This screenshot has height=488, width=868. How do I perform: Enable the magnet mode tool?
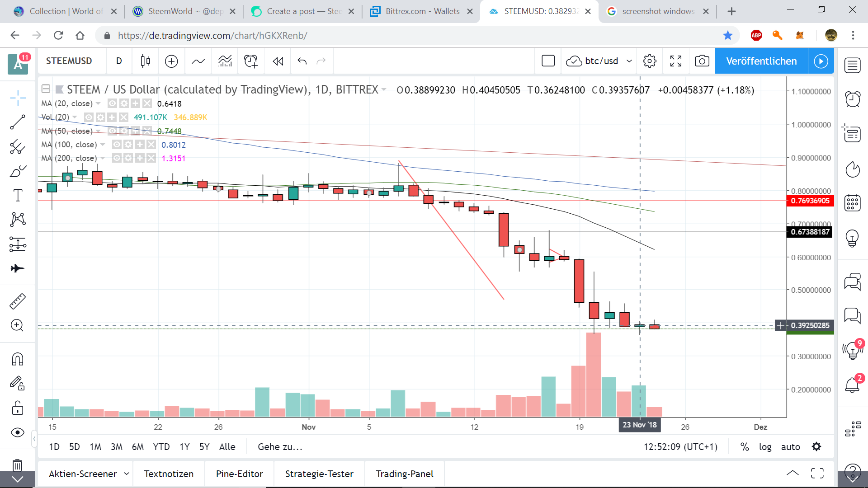pos(18,359)
